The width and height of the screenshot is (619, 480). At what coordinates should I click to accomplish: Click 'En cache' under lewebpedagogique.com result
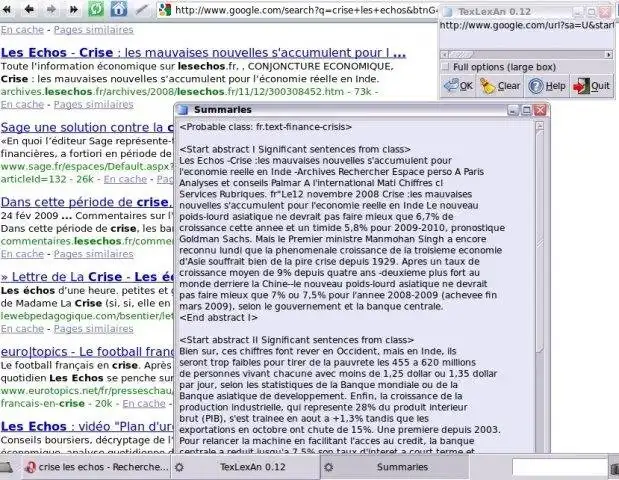(x=22, y=329)
